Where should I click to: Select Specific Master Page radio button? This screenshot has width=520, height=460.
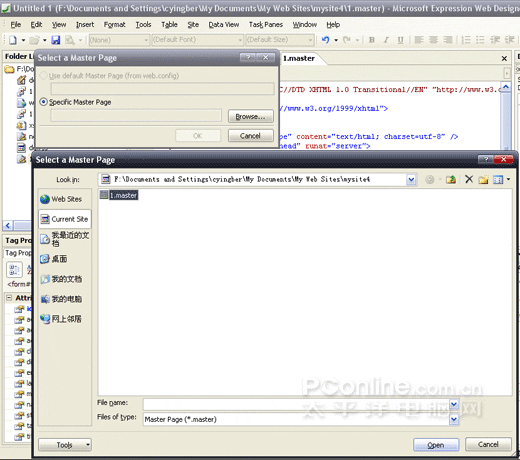coord(43,102)
